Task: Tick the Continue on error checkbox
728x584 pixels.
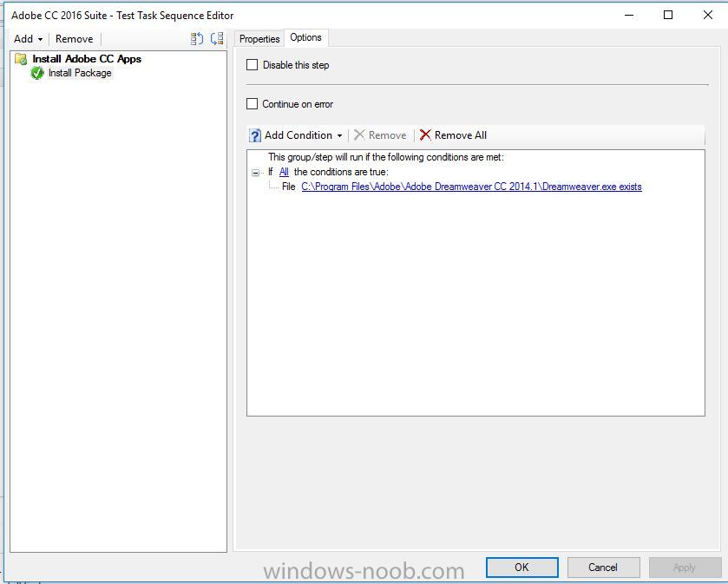Action: [253, 104]
